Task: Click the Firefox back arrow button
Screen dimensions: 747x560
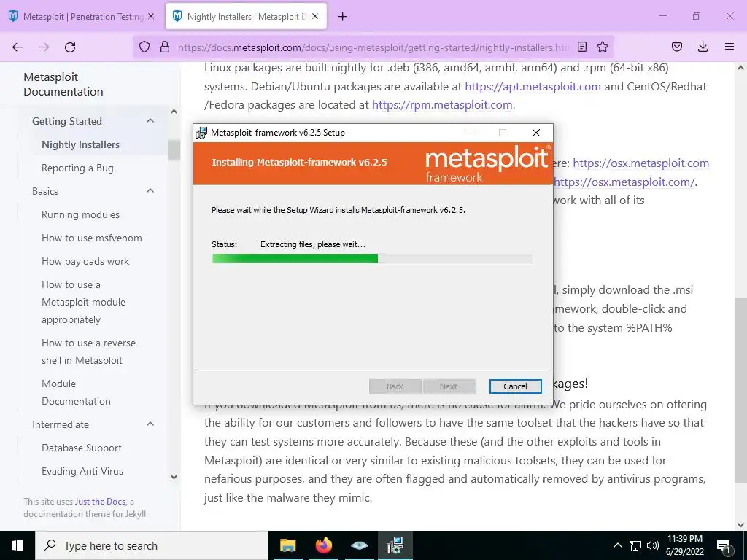Action: click(18, 47)
